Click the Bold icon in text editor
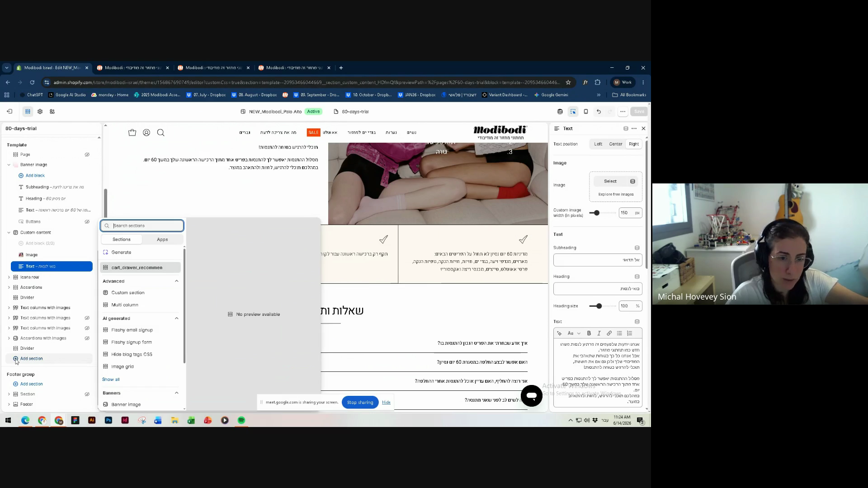The height and width of the screenshot is (488, 868). pos(589,333)
